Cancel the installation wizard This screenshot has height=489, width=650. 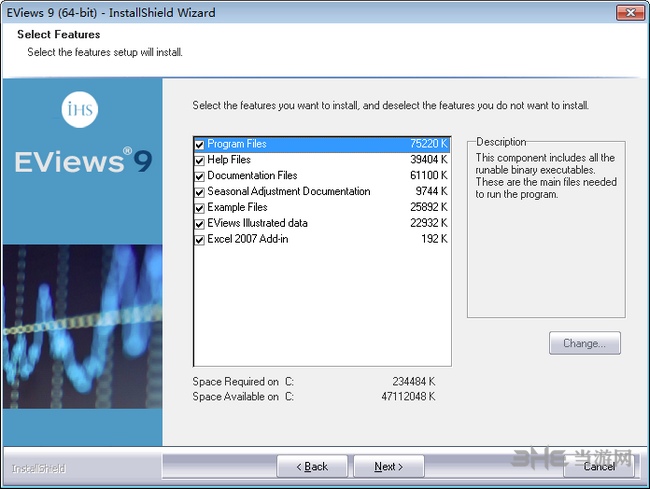pyautogui.click(x=598, y=466)
